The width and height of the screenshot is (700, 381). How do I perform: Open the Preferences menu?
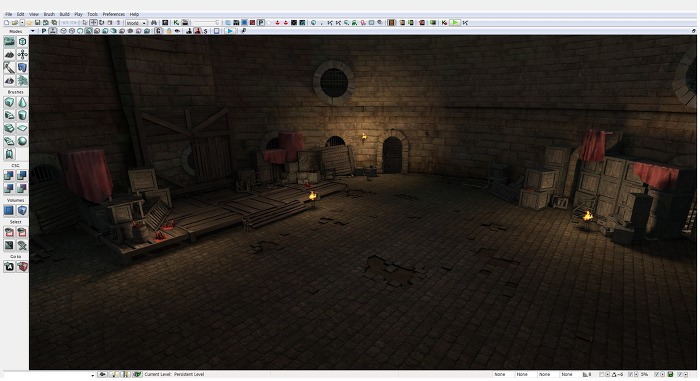tap(114, 14)
